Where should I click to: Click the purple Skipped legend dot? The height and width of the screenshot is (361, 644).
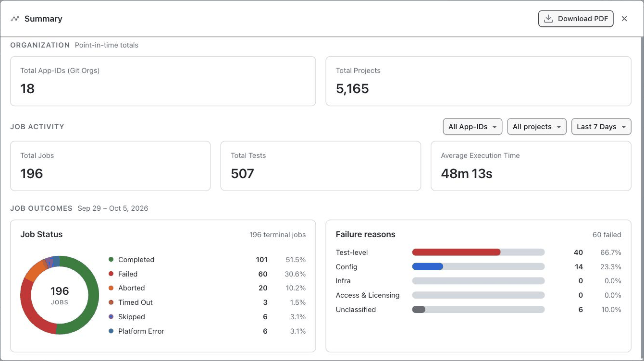coord(111,317)
